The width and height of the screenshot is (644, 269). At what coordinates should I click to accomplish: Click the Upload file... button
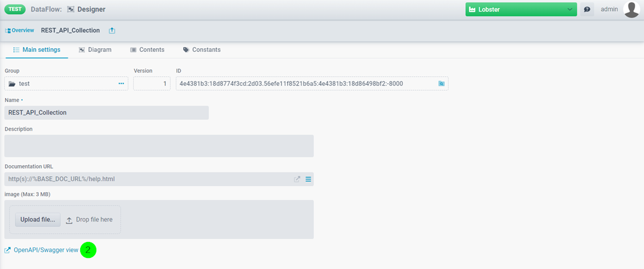(x=38, y=219)
